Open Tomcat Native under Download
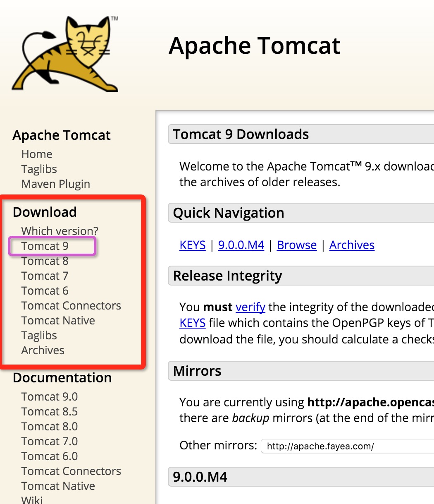Image resolution: width=434 pixels, height=504 pixels. [58, 321]
